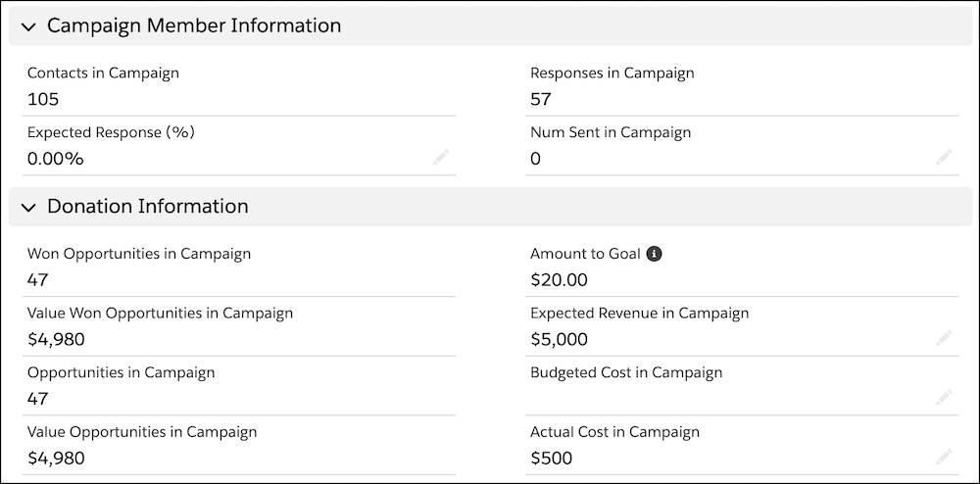Click Num Sent in Campaign value 0
Viewport: 980px width, 484px height.
click(535, 159)
